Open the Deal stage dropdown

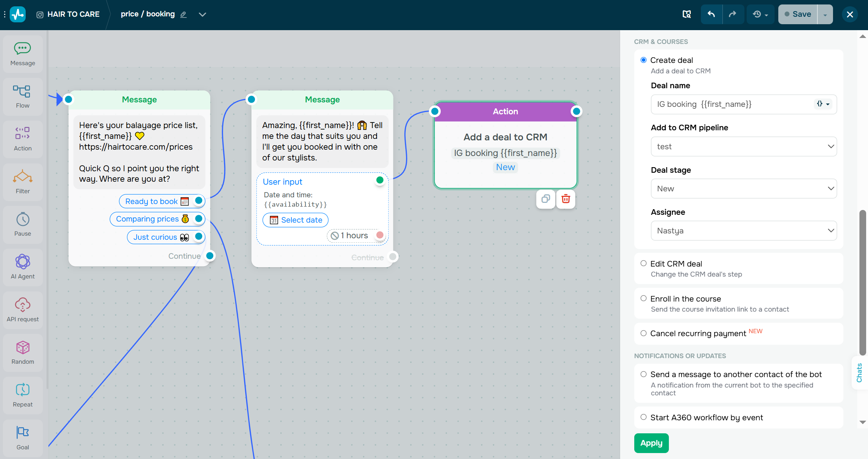click(744, 189)
